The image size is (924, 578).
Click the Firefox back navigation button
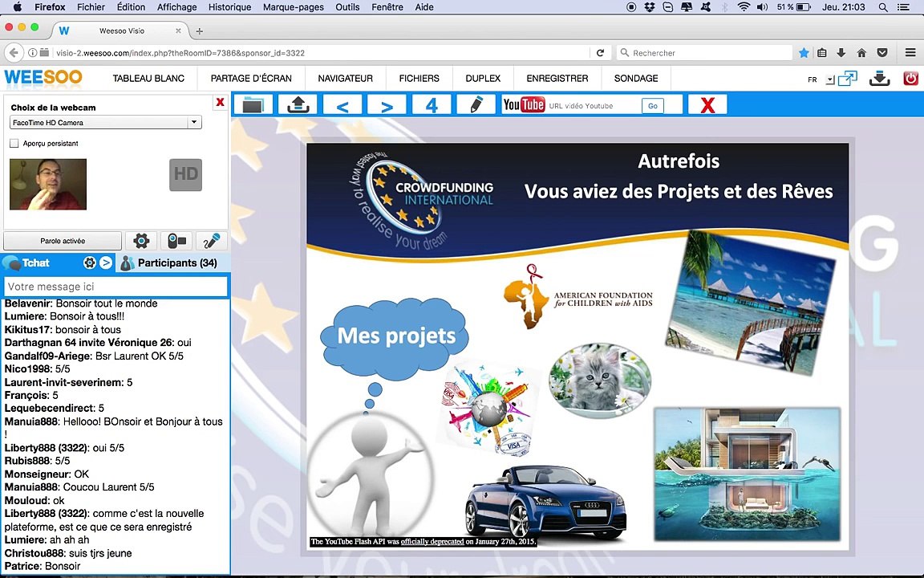(14, 52)
